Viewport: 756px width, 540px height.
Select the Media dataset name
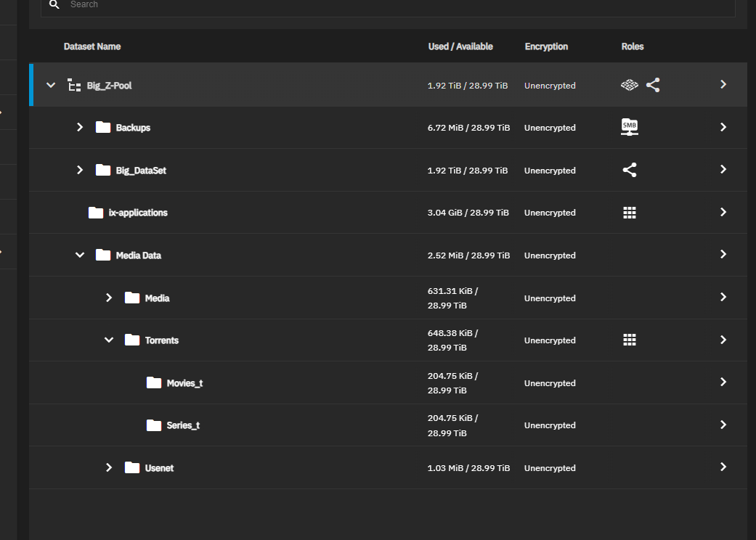pos(157,298)
